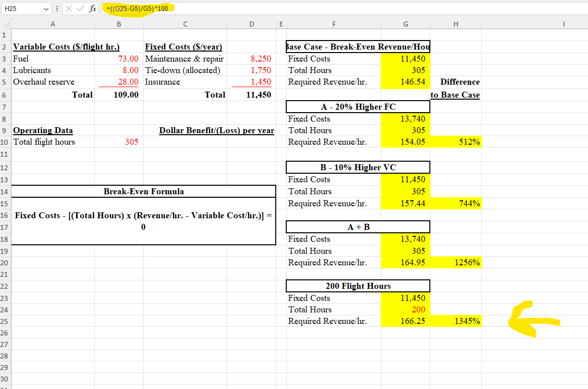Screen dimensions: 588x389
Task: Open the Name Box dropdown
Action: tap(46, 9)
